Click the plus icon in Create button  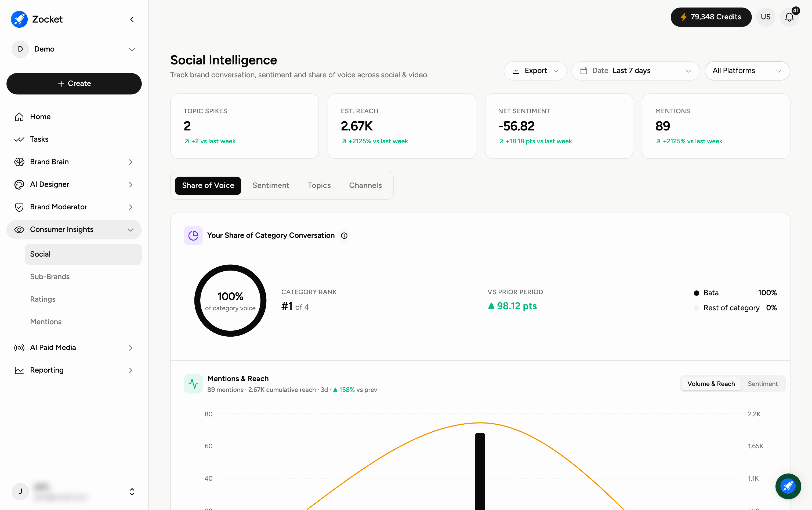pyautogui.click(x=61, y=83)
